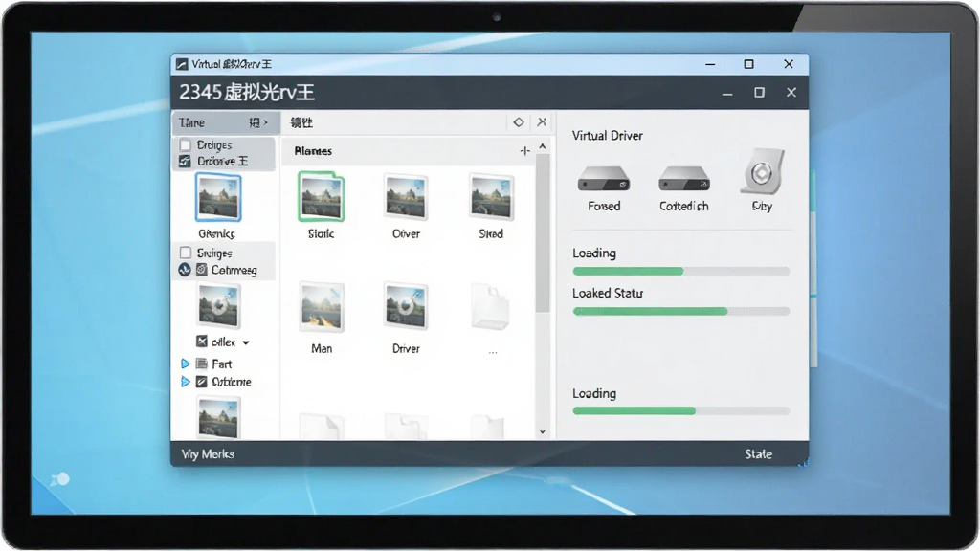The height and width of the screenshot is (551, 980).
Task: Click the app icon in the outer title bar
Action: pyautogui.click(x=182, y=64)
